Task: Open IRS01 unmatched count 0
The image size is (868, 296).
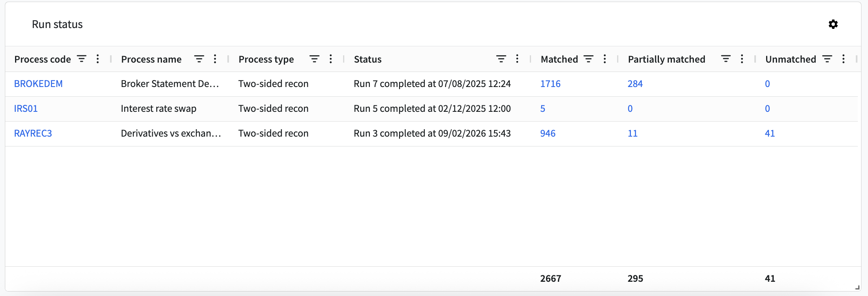Action: coord(767,109)
